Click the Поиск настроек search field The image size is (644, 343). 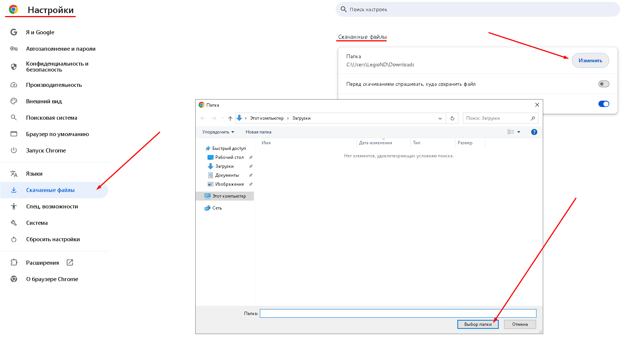pyautogui.click(x=477, y=9)
